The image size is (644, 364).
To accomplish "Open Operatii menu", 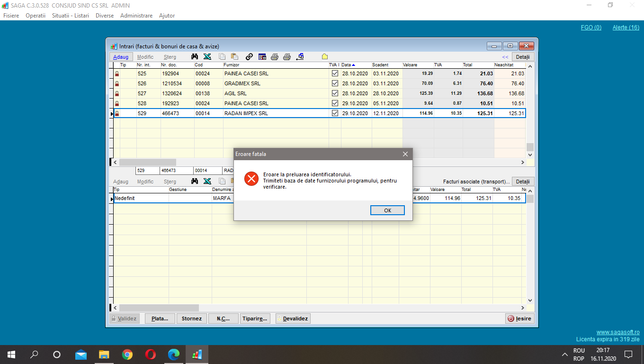I will pos(36,16).
